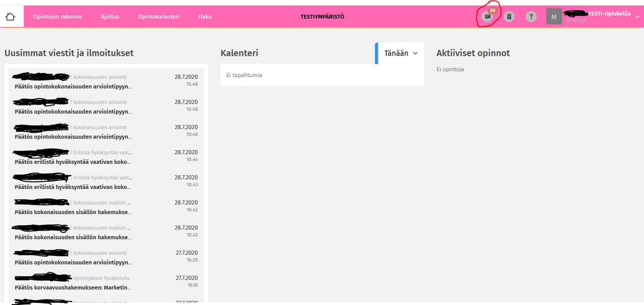This screenshot has height=305, width=644.
Task: Open Opintojen rakenne menu
Action: pyautogui.click(x=58, y=16)
